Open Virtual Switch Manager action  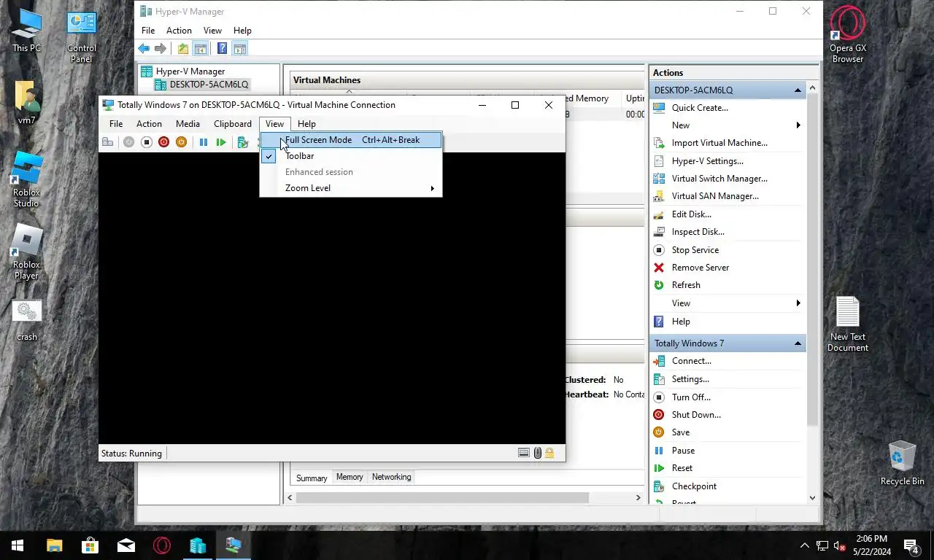(719, 179)
